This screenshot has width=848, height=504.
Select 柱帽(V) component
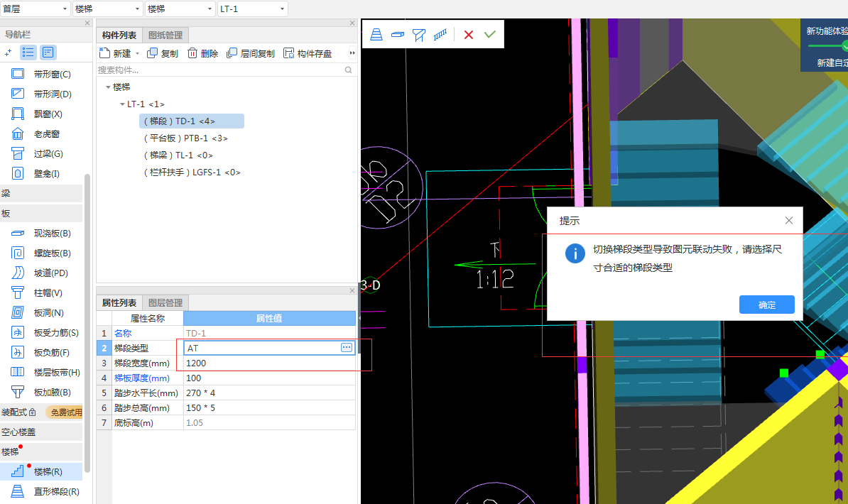tap(38, 293)
